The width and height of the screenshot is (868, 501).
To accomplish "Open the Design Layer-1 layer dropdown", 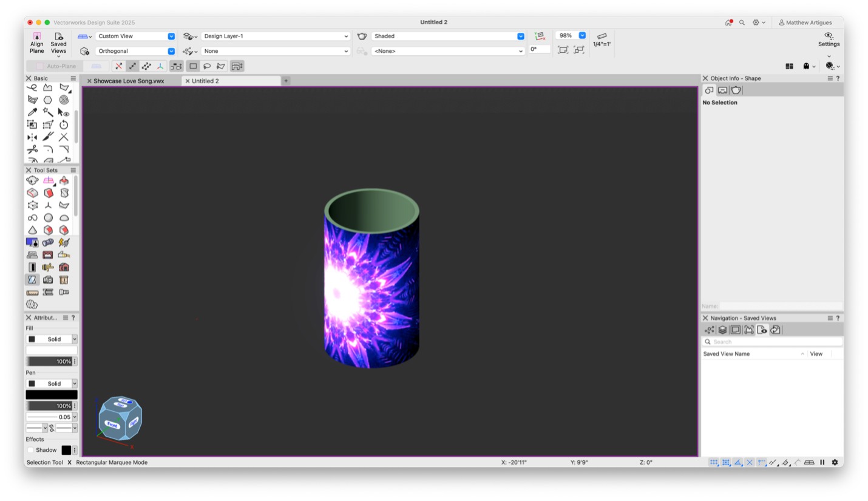I will point(276,36).
